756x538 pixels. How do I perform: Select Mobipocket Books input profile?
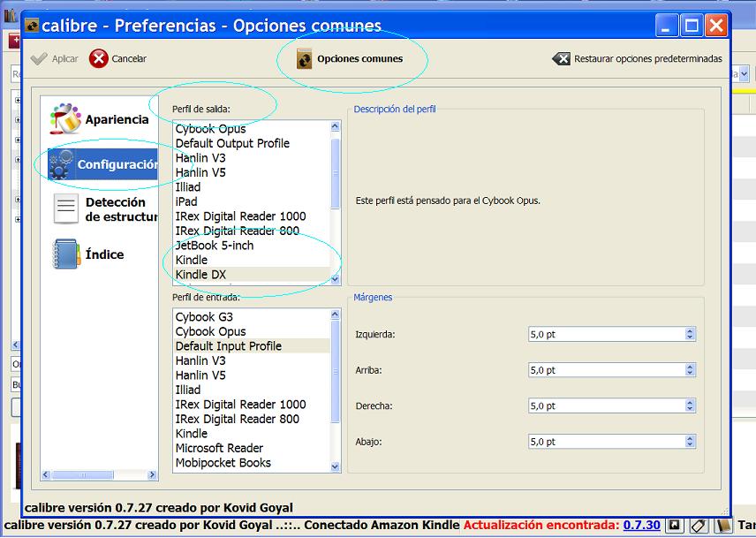[x=251, y=462]
